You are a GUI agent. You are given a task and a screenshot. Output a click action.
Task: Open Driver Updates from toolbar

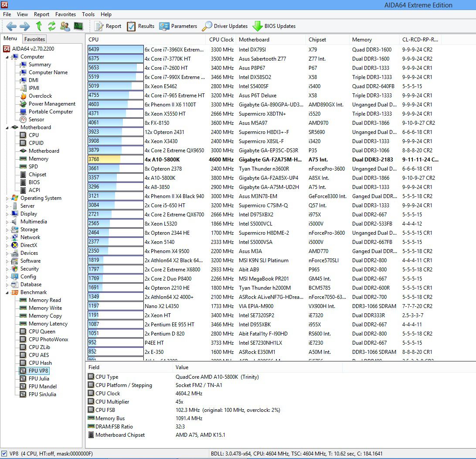[x=224, y=26]
